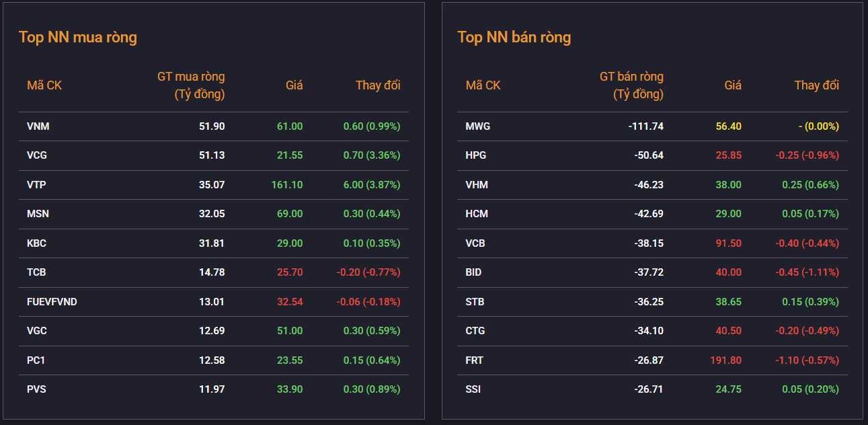Click MWG net sell value -111.74

[x=645, y=126]
